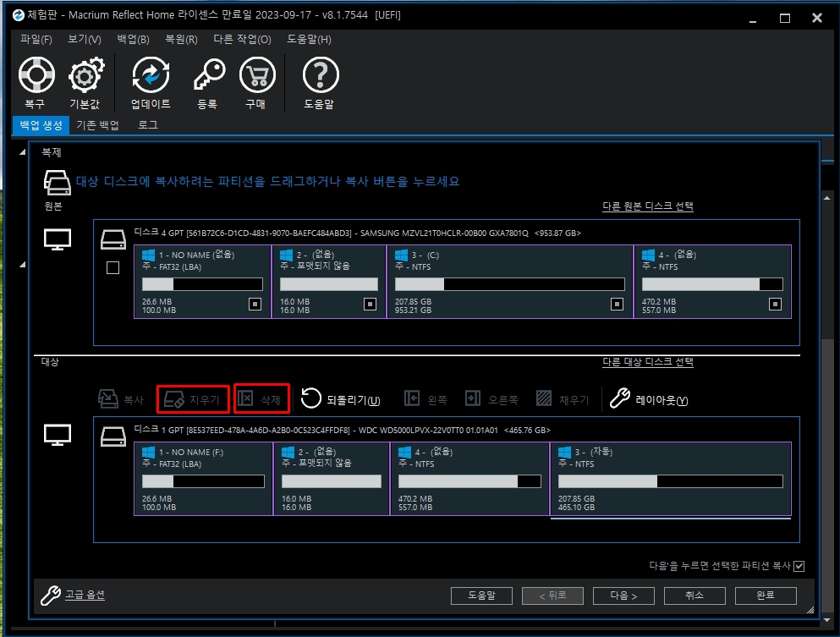The height and width of the screenshot is (637, 840).
Task: Click the 다음 > next button
Action: click(623, 596)
